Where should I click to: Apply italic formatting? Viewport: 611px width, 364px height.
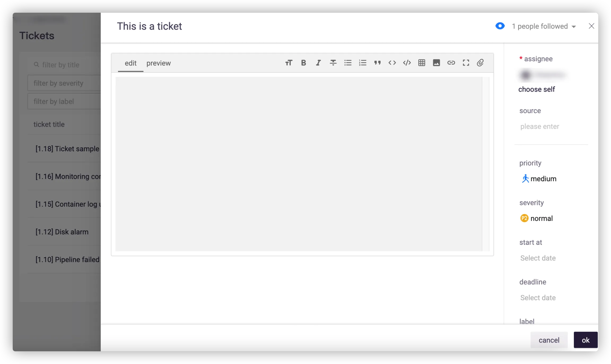318,63
